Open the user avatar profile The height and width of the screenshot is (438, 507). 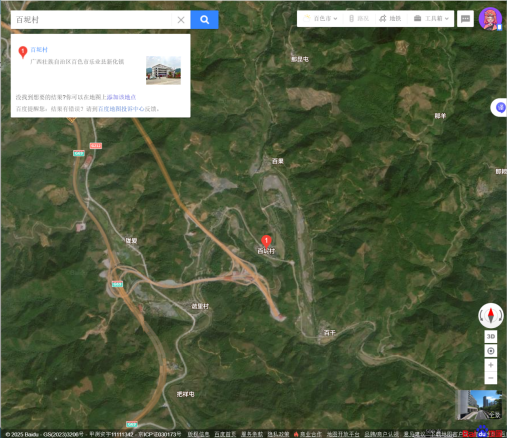(x=490, y=19)
